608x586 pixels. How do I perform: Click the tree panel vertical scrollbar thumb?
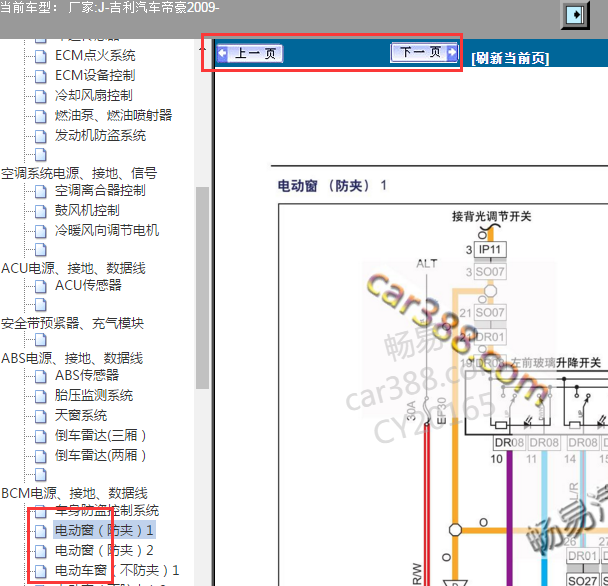click(x=202, y=287)
